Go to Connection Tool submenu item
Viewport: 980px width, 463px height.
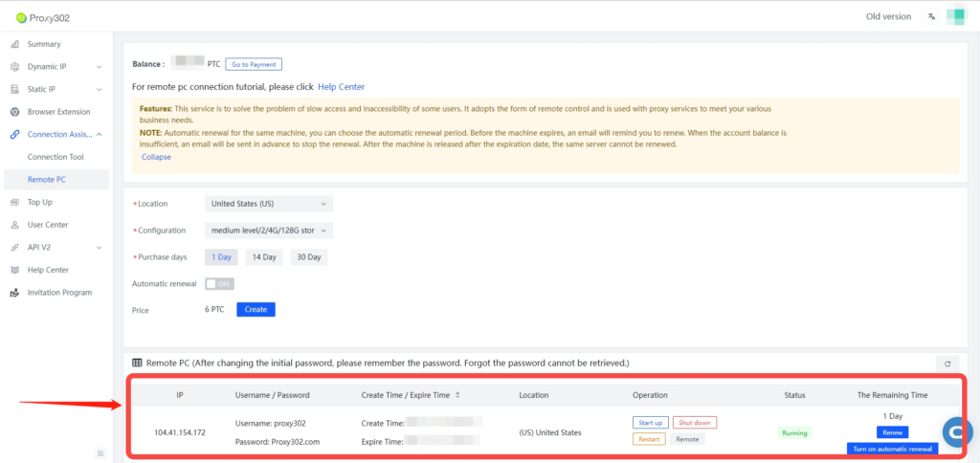click(x=56, y=157)
